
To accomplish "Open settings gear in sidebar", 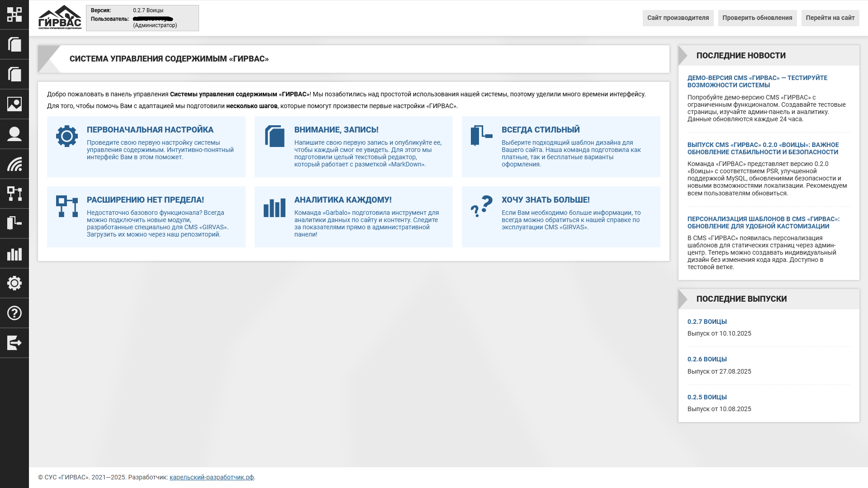I will [x=14, y=283].
